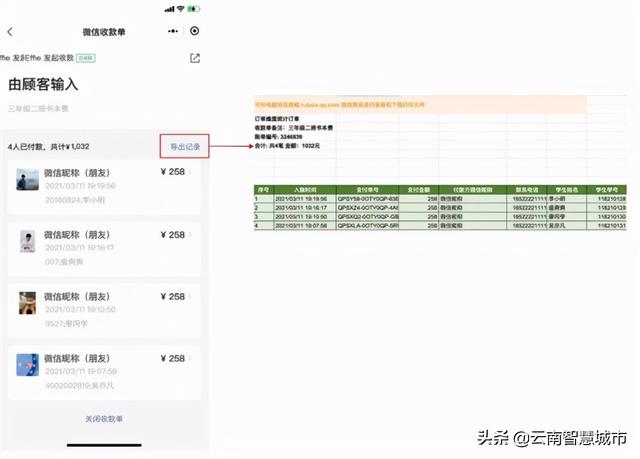This screenshot has width=640, height=459.
Task: Expand ¥258 chevron on the 19:10:50 payment
Action: coord(190,297)
